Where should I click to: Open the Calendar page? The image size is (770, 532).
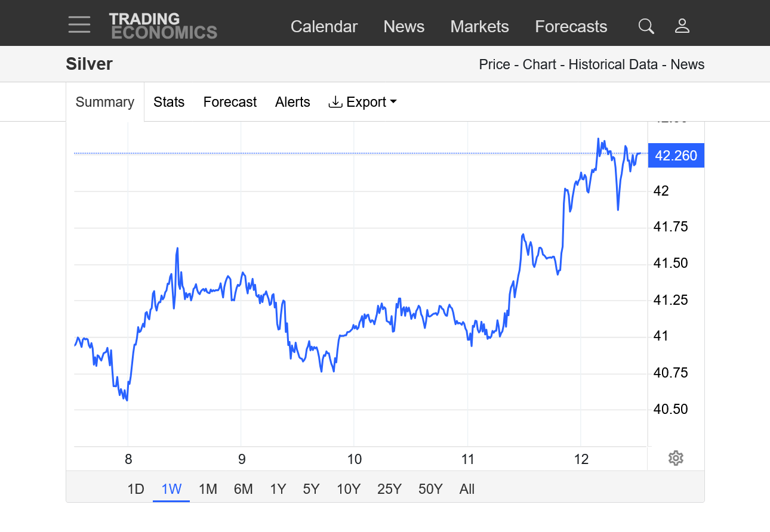[324, 27]
